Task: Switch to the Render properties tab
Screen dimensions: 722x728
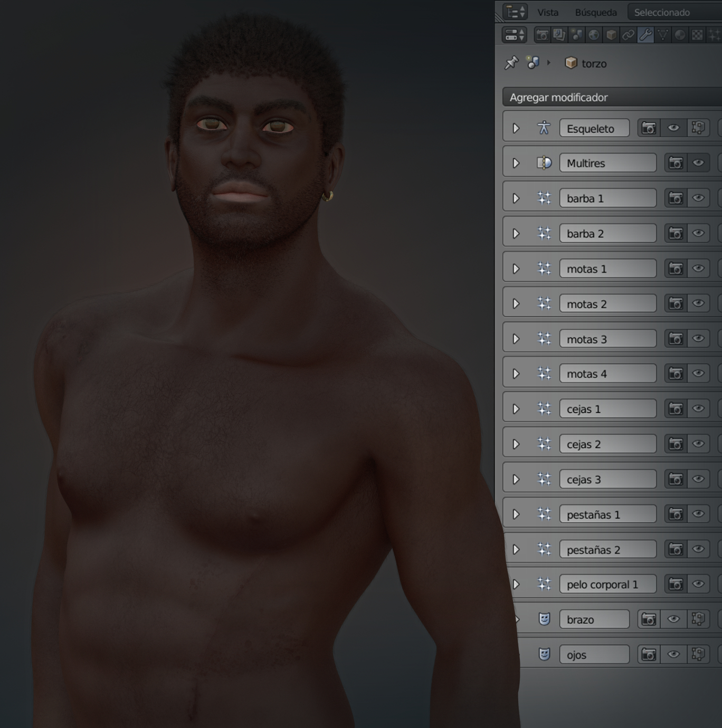Action: (x=542, y=35)
